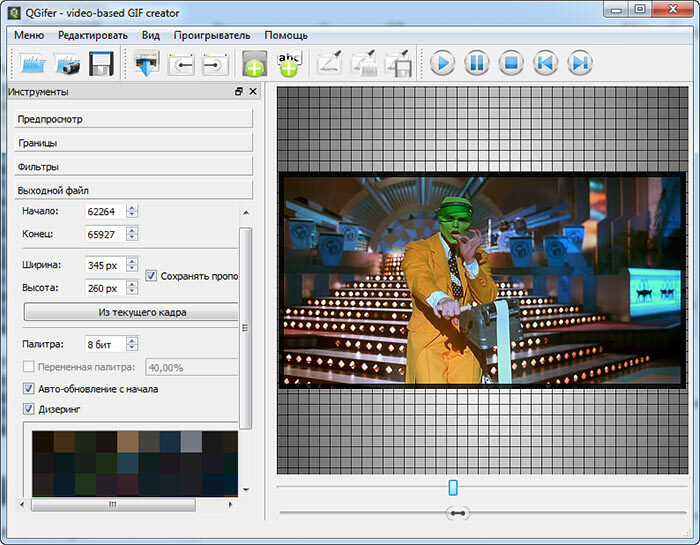Click the frame range marker slider handle
700x545 pixels.
coord(458,513)
